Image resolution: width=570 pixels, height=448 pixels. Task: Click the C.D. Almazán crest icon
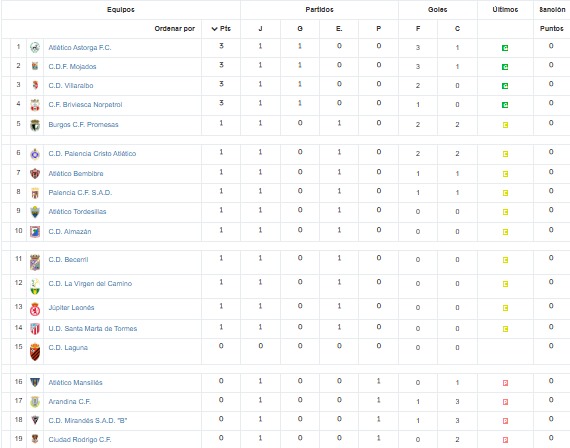tap(35, 232)
